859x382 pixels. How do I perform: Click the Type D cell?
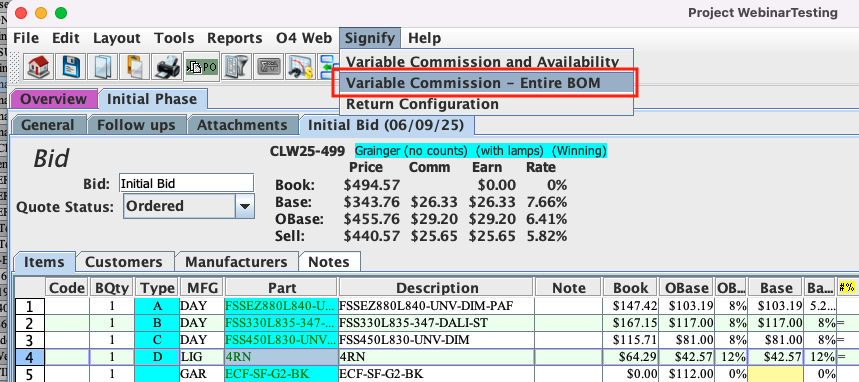pyautogui.click(x=157, y=357)
